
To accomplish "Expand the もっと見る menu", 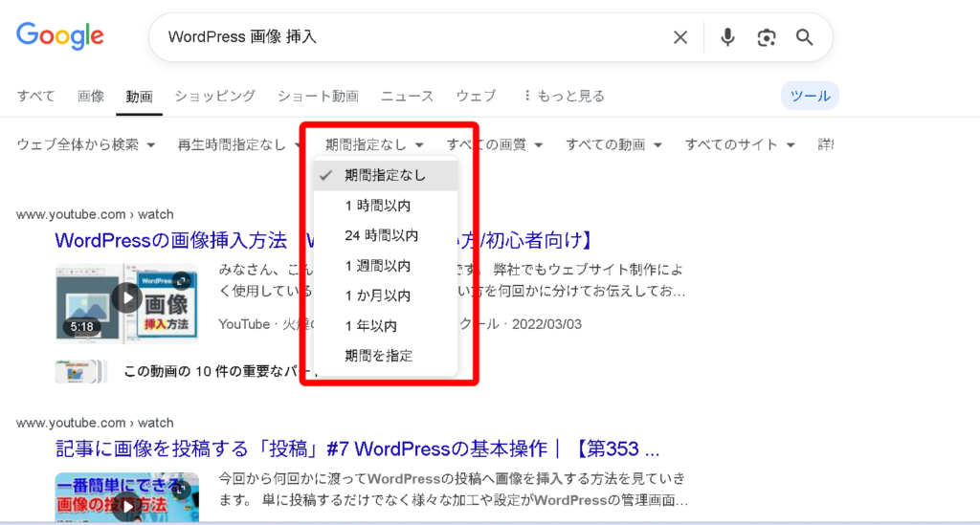I will point(565,97).
